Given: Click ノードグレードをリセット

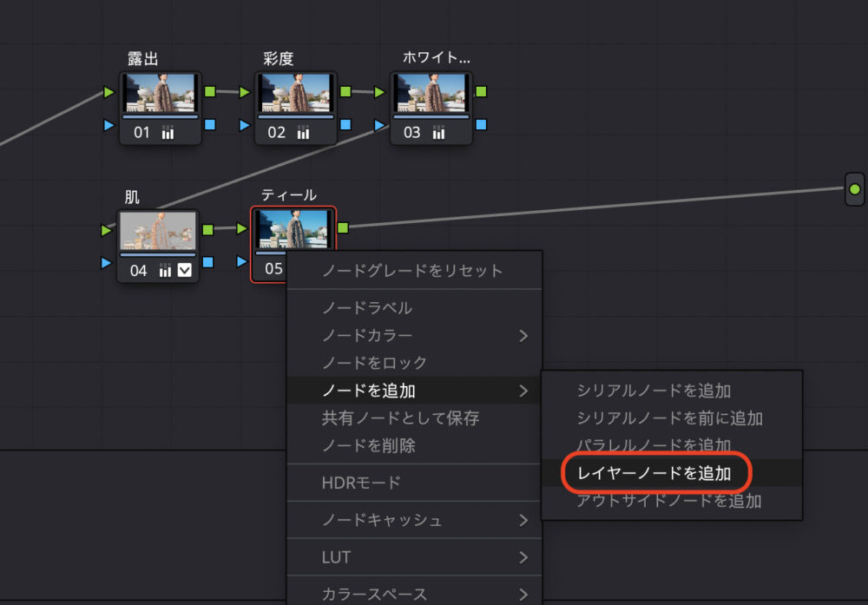Looking at the screenshot, I should pos(412,270).
